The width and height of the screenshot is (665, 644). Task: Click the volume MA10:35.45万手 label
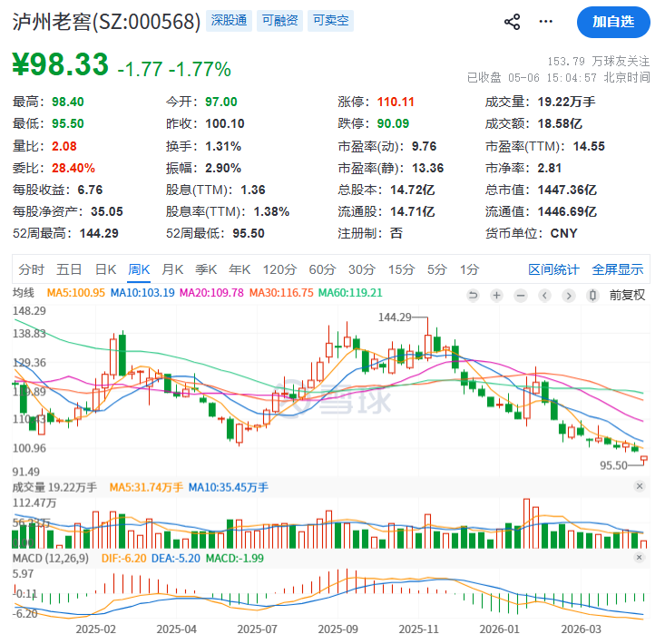coord(229,487)
